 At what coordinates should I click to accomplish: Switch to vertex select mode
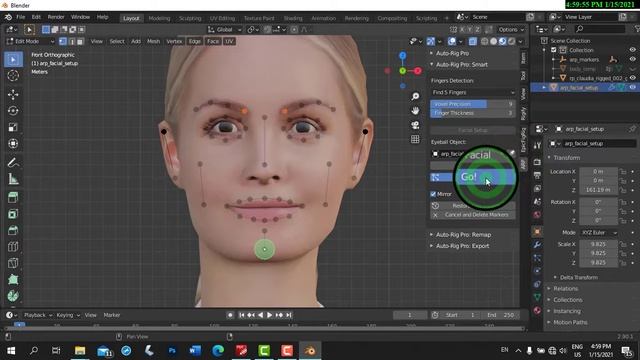[63, 41]
